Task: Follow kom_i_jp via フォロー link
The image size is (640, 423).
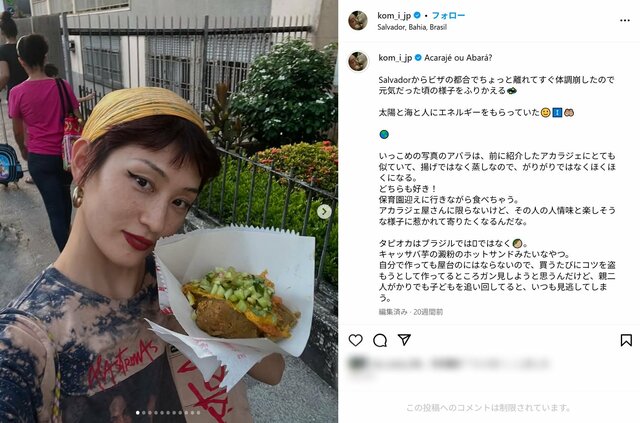Action: (x=448, y=16)
